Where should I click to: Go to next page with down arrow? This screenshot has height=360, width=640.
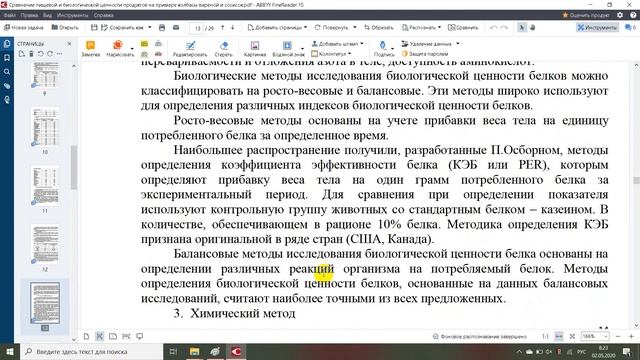click(x=233, y=27)
